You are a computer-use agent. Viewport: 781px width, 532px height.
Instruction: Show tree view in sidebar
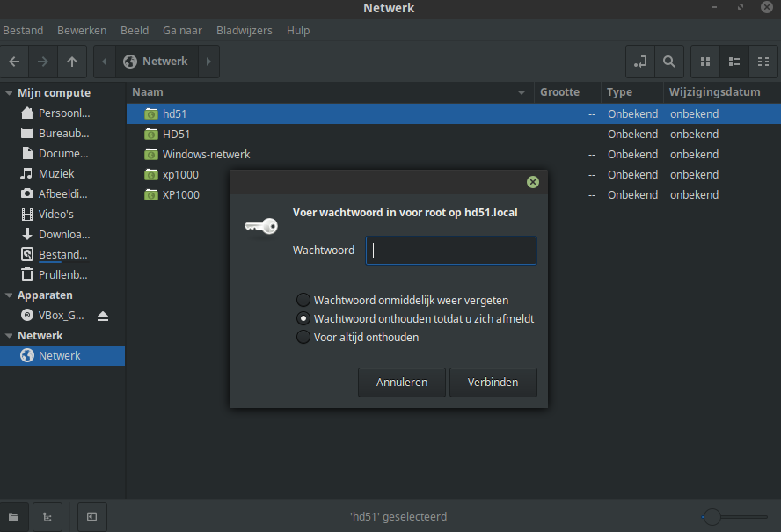47,516
